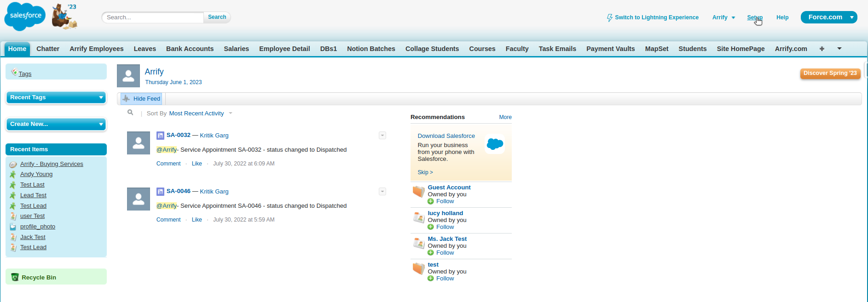Viewport: 868px width, 302px height.
Task: Click the Arrify - Buying Services item icon
Action: click(x=13, y=164)
